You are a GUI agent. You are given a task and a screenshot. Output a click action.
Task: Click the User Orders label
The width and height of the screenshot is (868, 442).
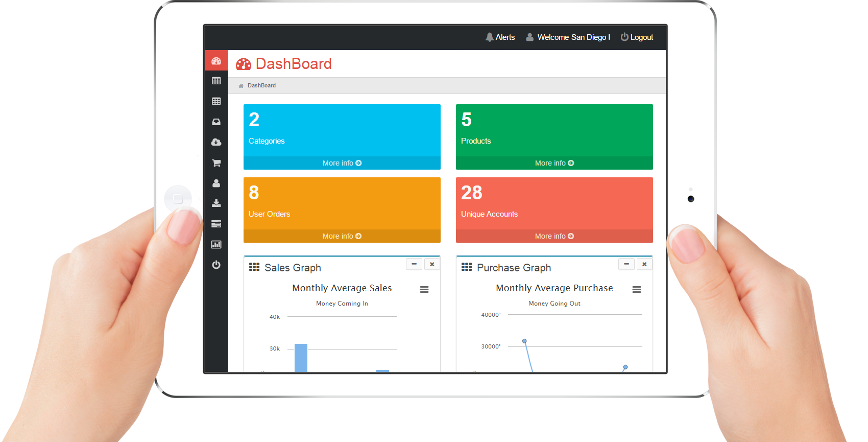(x=269, y=214)
